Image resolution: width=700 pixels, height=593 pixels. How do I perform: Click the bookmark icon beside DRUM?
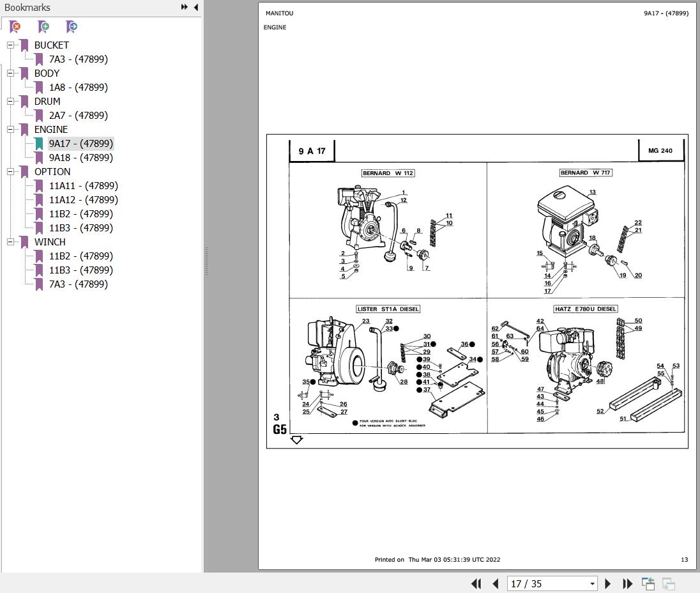(24, 102)
